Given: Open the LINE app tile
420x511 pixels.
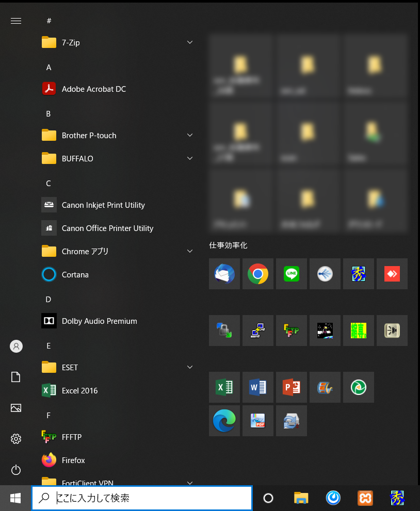Looking at the screenshot, I should (x=292, y=274).
